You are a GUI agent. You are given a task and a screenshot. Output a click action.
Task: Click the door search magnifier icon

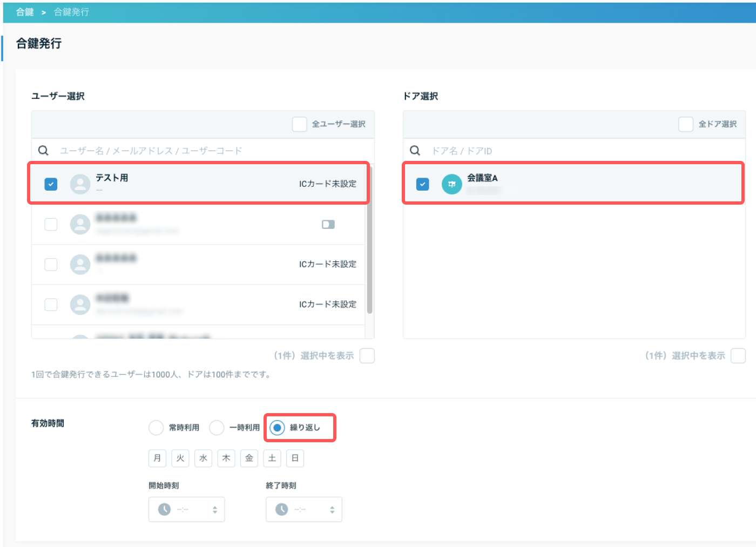point(415,151)
